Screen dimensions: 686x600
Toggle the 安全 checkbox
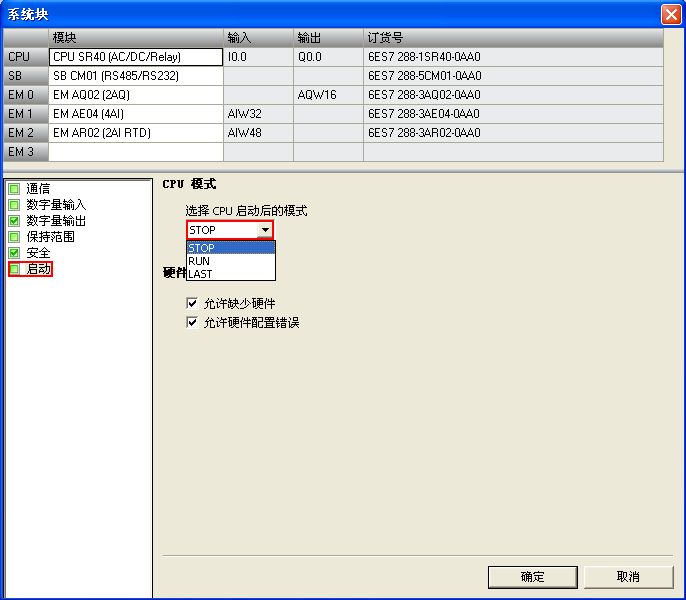14,253
